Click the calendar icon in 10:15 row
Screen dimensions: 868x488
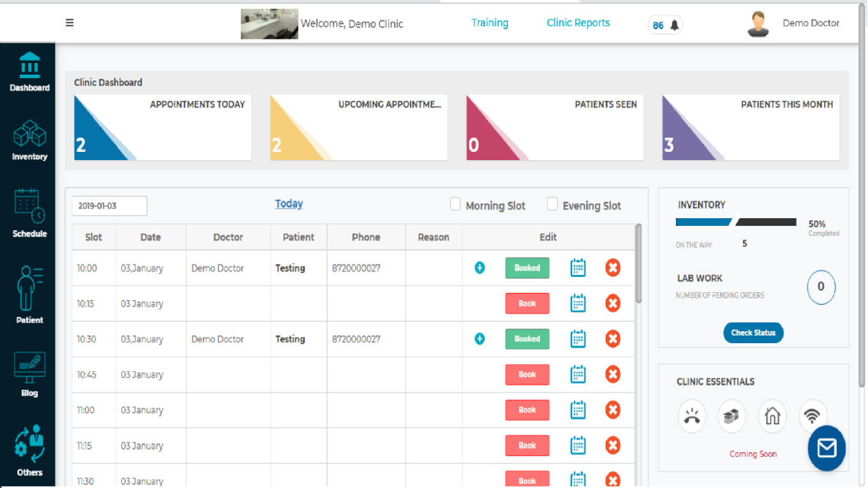[x=578, y=304]
